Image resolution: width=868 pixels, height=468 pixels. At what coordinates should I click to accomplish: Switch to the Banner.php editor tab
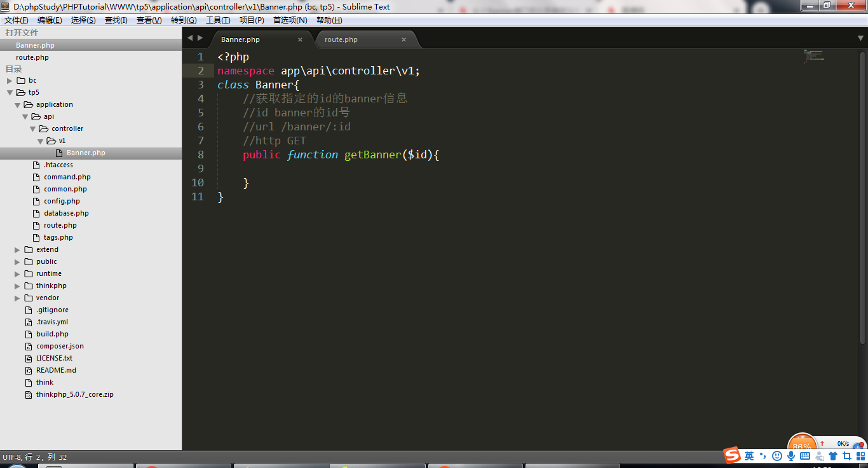262,39
